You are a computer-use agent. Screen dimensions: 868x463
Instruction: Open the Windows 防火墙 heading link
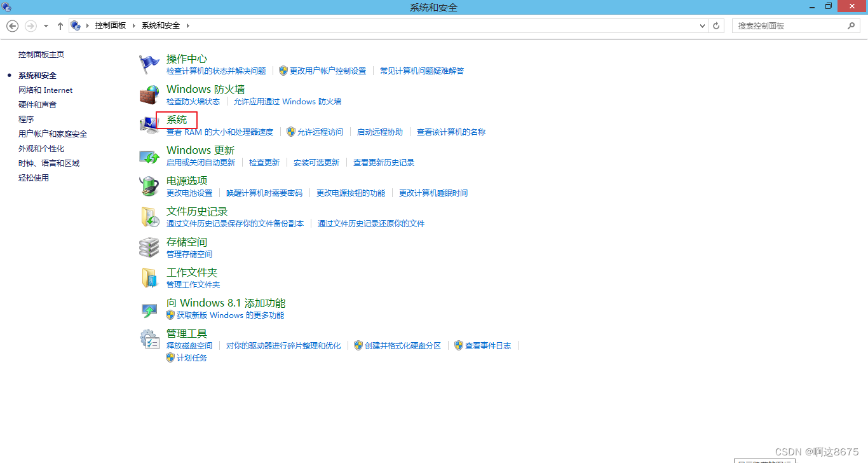point(206,89)
